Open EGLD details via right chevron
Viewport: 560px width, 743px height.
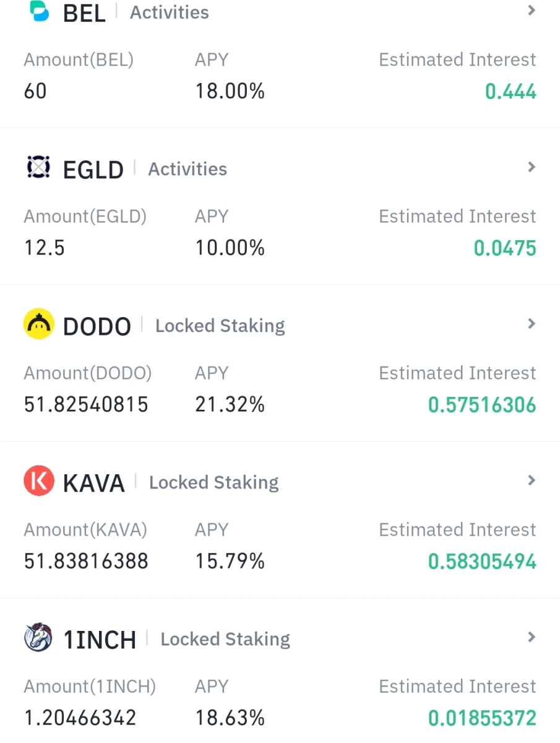[531, 167]
